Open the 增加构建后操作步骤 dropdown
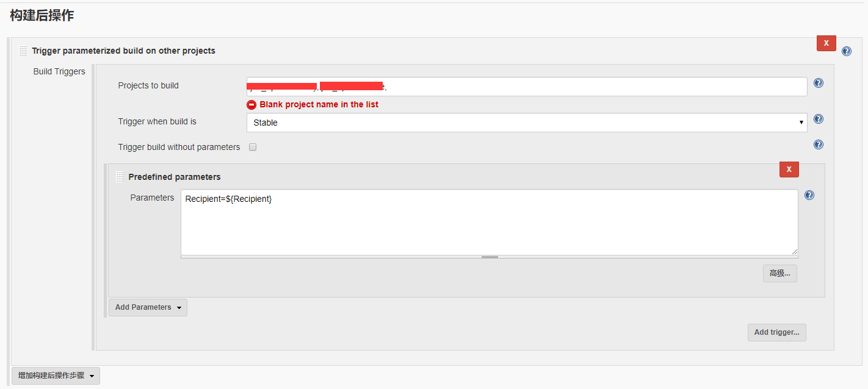Image resolution: width=868 pixels, height=389 pixels. tap(55, 376)
